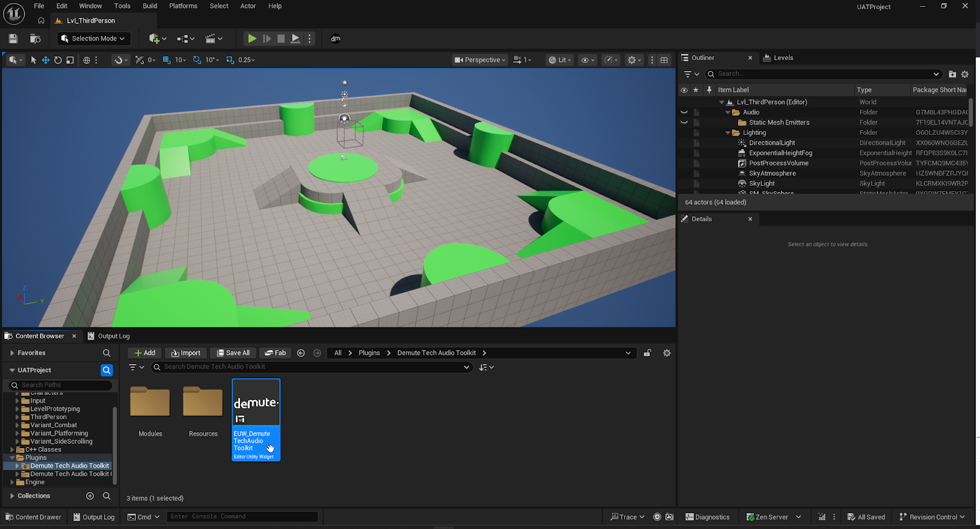Click the Plugins breadcrumb path segment
Image resolution: width=980 pixels, height=529 pixels.
tap(369, 353)
